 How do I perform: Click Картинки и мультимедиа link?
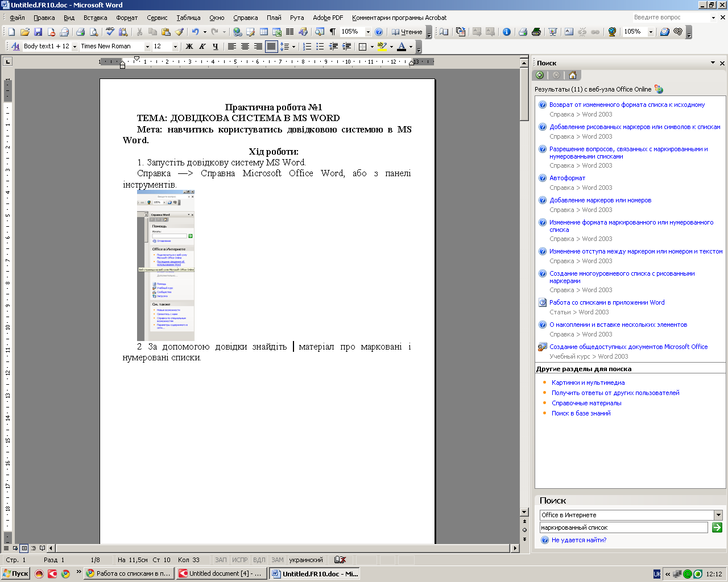point(588,383)
